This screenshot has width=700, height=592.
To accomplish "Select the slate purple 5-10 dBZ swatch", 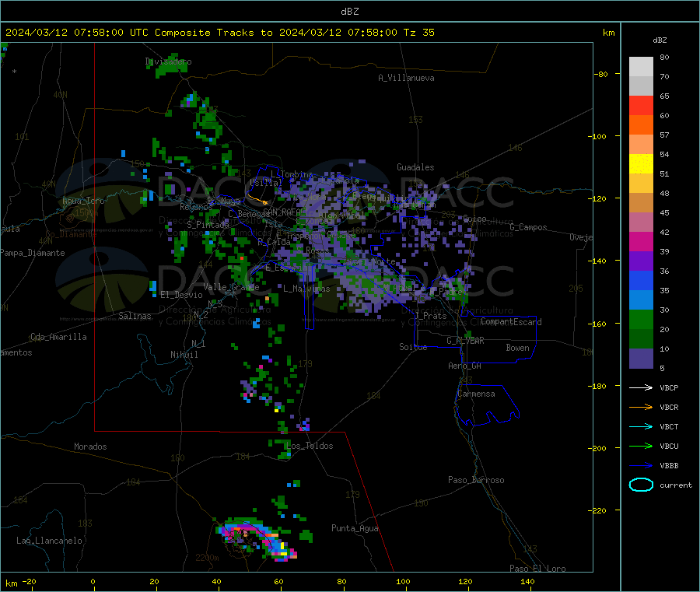I will [641, 358].
